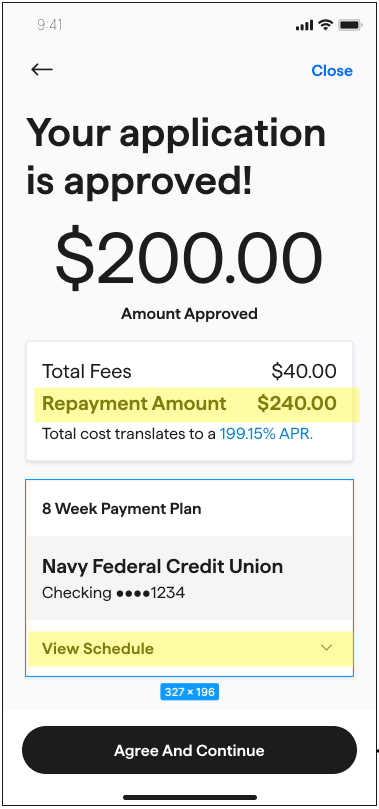This screenshot has width=379, height=809.
Task: Click the Checking ••••1234 account text
Action: [x=113, y=593]
